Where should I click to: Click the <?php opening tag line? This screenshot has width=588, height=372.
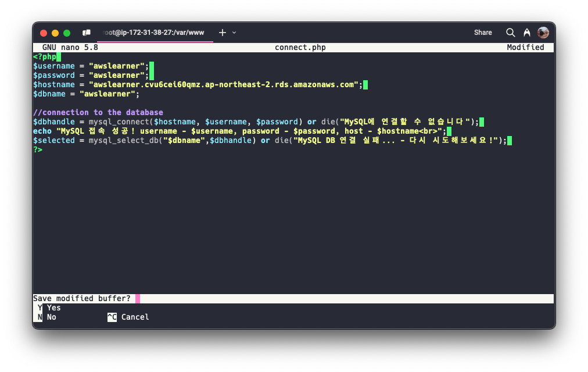click(x=45, y=57)
